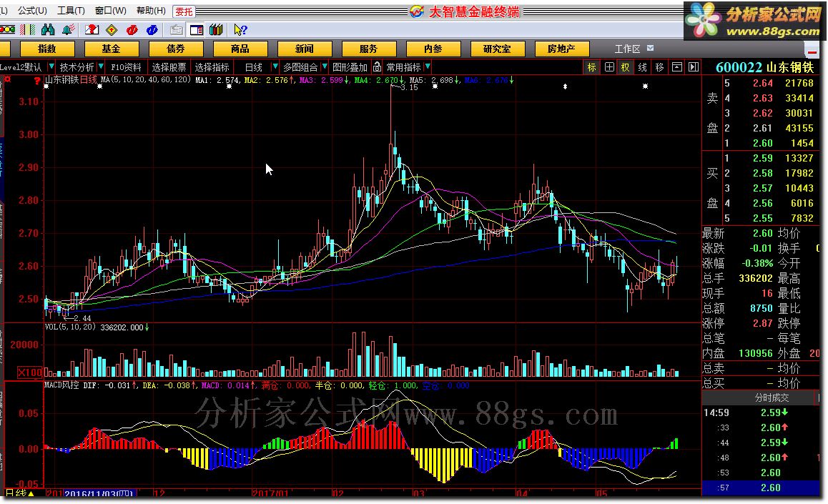Screen dimensions: 828x504
Task: Click the highlighted :57 trade row
Action: (x=760, y=488)
